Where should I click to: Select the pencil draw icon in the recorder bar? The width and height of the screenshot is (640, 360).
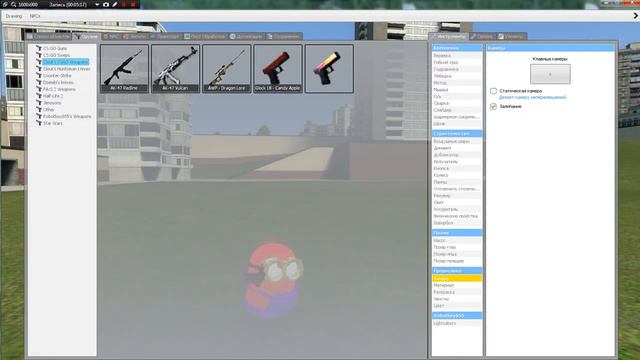[x=115, y=4]
